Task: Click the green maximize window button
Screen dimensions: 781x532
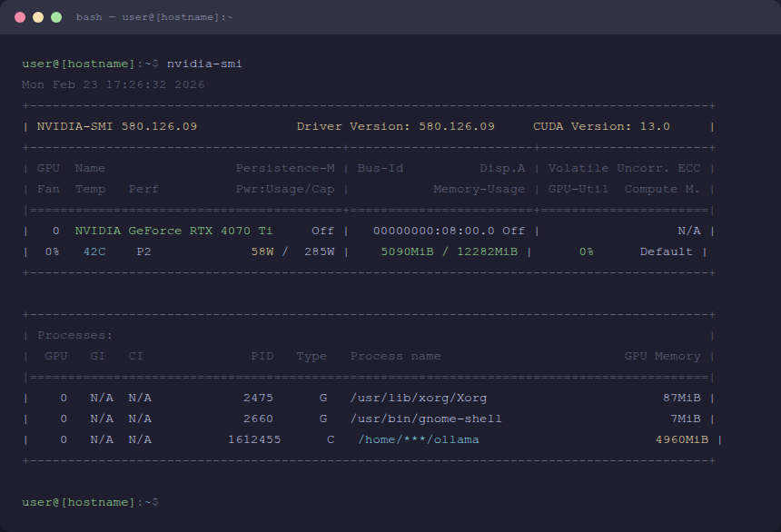Action: coord(56,17)
